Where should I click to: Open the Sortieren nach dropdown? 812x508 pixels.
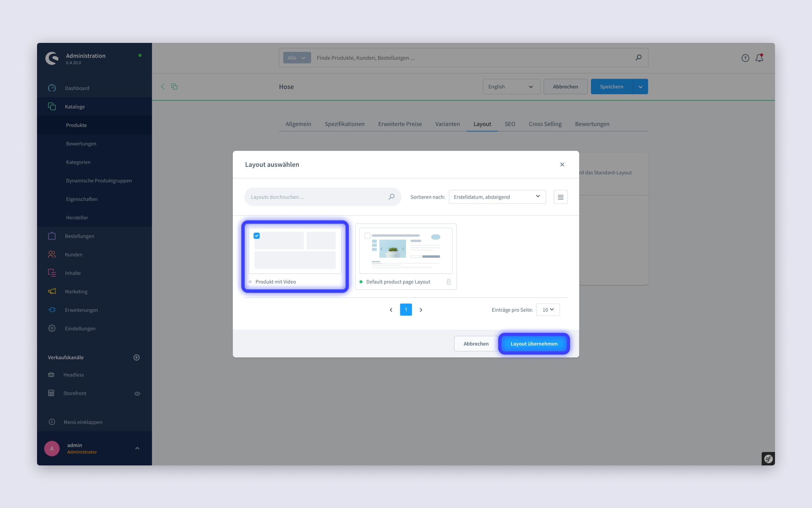tap(496, 197)
